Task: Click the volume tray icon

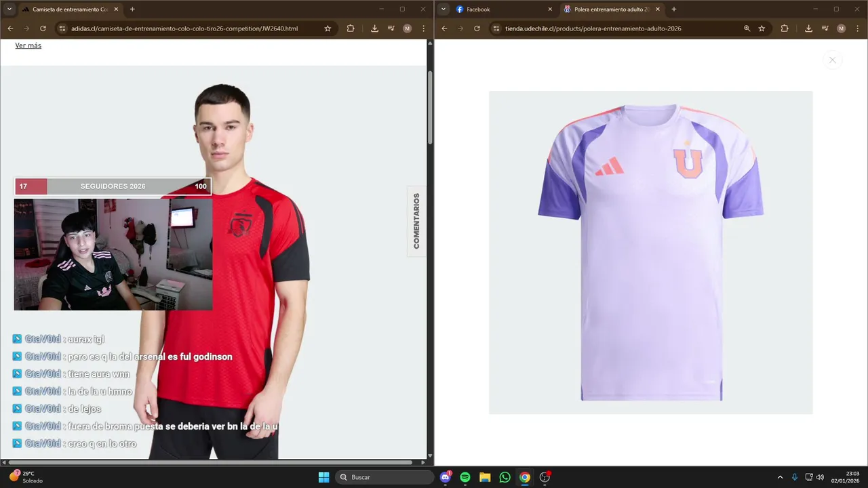Action: pyautogui.click(x=820, y=477)
